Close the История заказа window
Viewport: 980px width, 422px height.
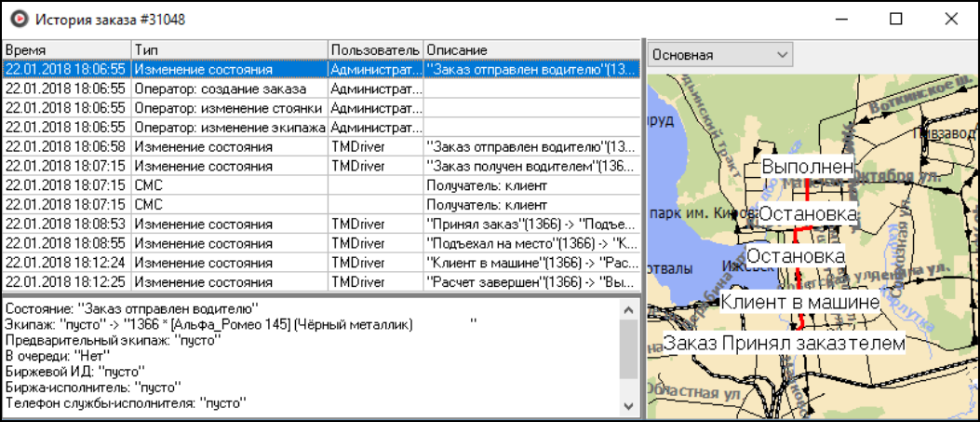pos(950,20)
